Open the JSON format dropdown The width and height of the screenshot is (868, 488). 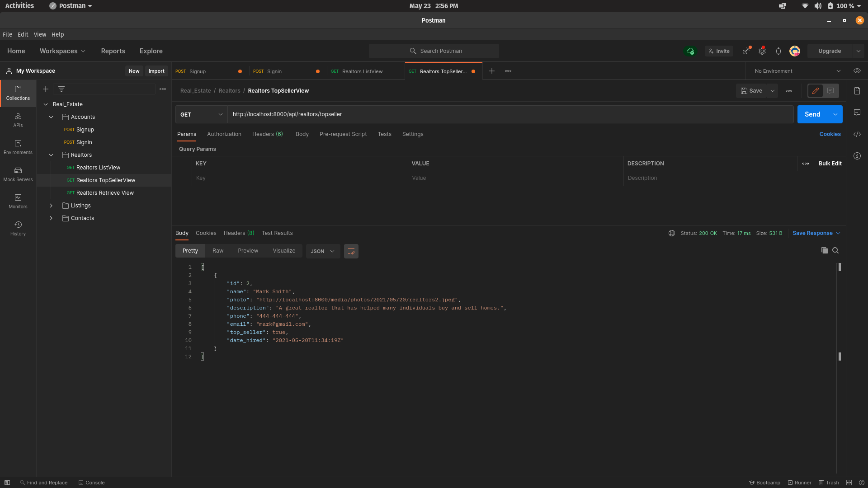tap(323, 251)
